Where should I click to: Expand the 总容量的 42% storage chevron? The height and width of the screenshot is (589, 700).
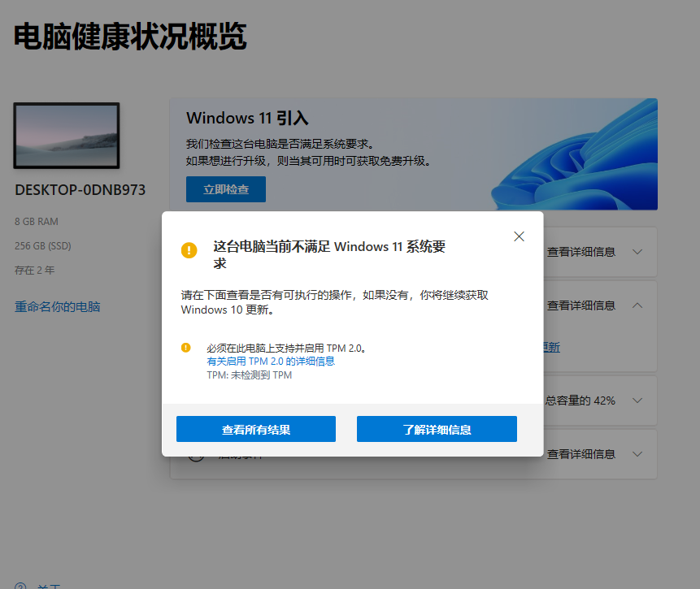pyautogui.click(x=637, y=401)
